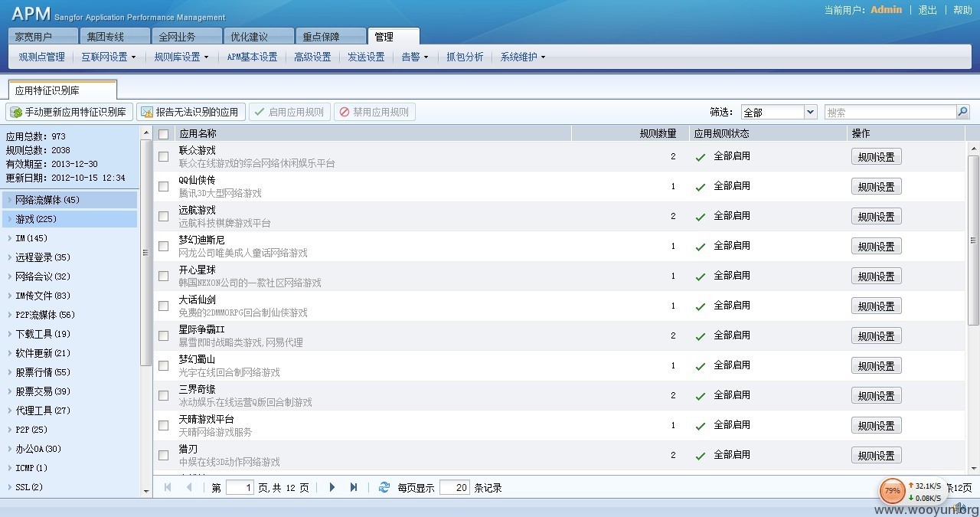Screen dimensions: 980x517
Task: Click the refresh table icon
Action: (384, 487)
